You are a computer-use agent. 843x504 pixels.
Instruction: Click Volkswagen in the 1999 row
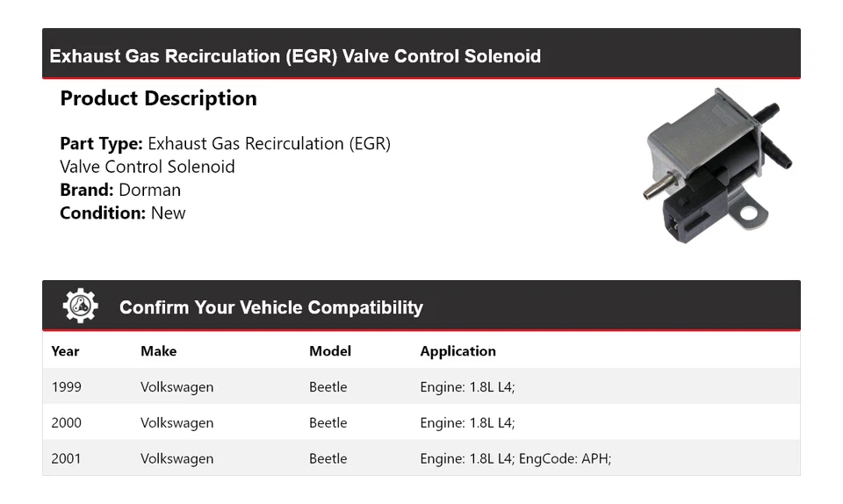click(177, 387)
